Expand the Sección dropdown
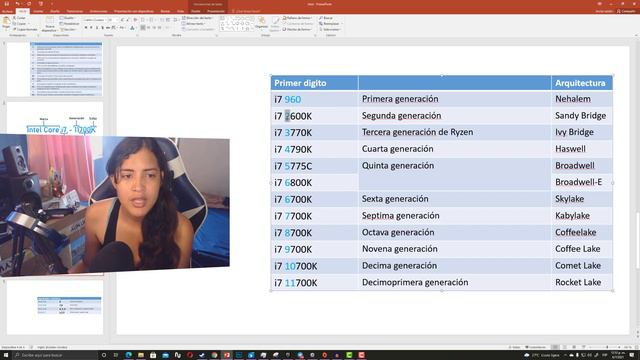The height and width of the screenshot is (360, 640). 68,29
